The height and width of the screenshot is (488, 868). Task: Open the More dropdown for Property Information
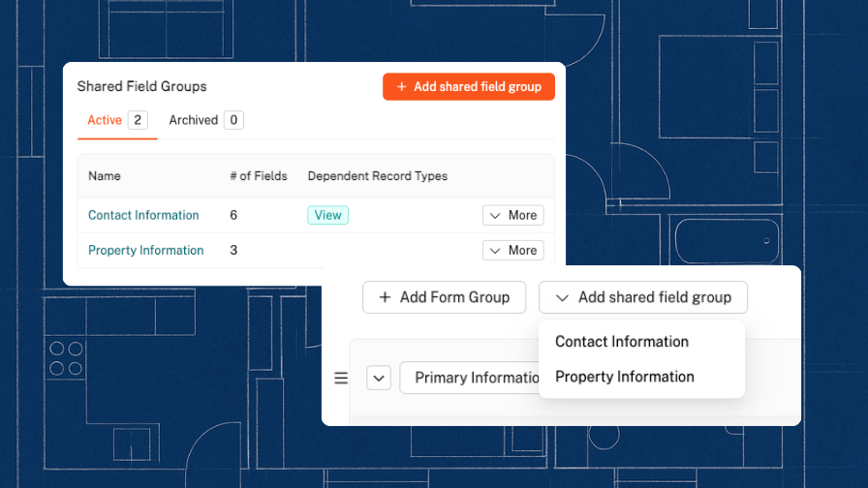click(512, 250)
